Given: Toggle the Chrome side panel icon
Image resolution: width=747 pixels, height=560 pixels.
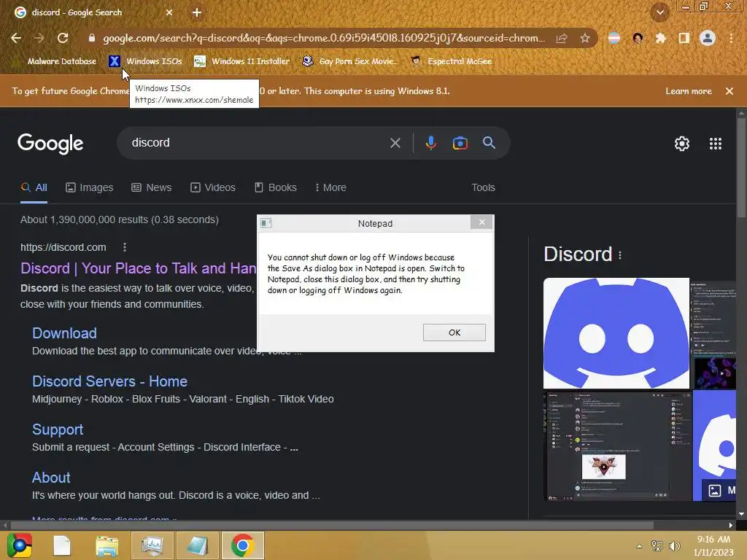Looking at the screenshot, I should pos(684,38).
